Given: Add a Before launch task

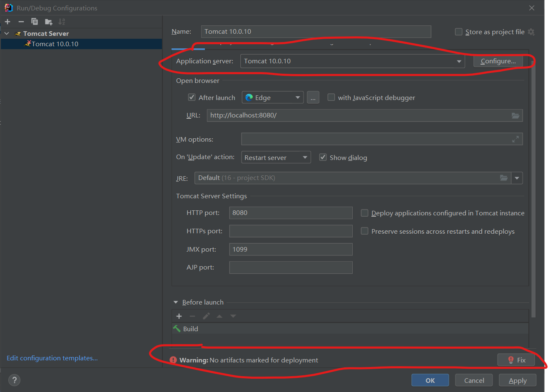Looking at the screenshot, I should 179,316.
